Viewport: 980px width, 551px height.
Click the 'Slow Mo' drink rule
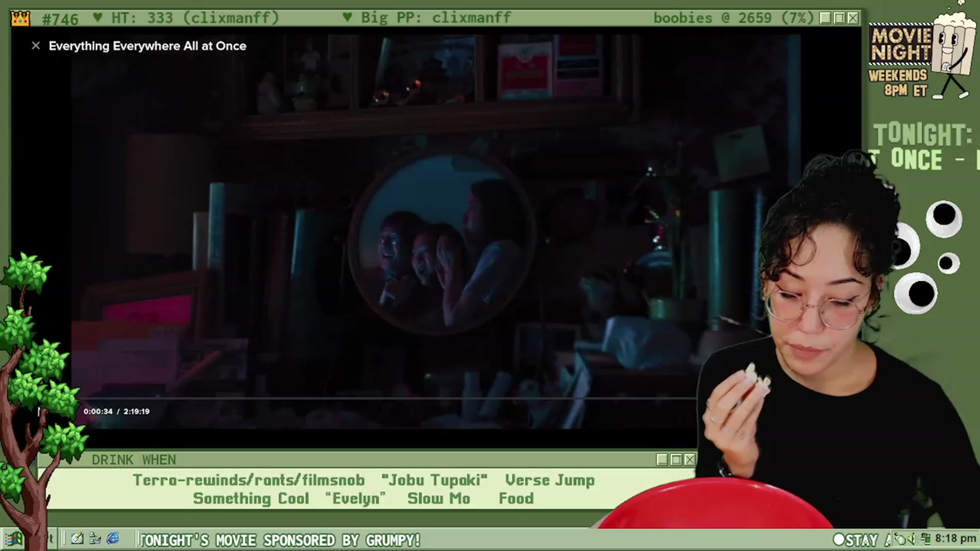coord(438,498)
